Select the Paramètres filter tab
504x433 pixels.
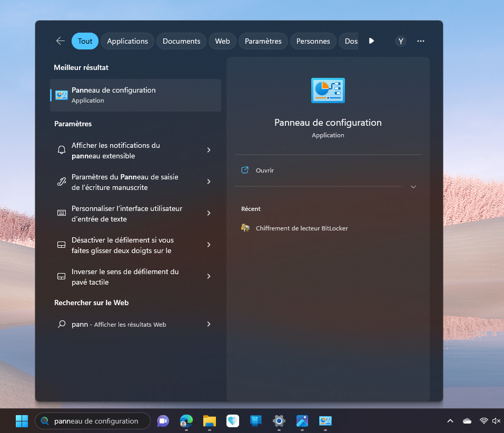coord(263,41)
